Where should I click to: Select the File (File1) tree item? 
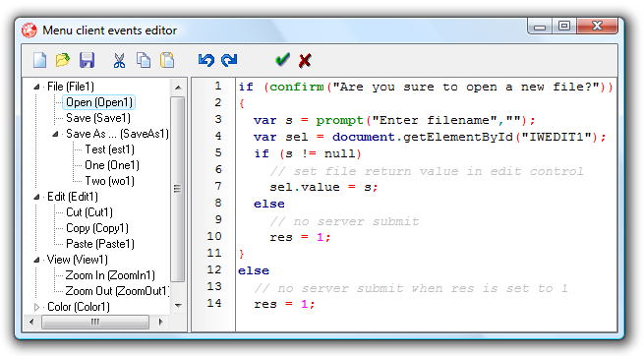click(71, 87)
